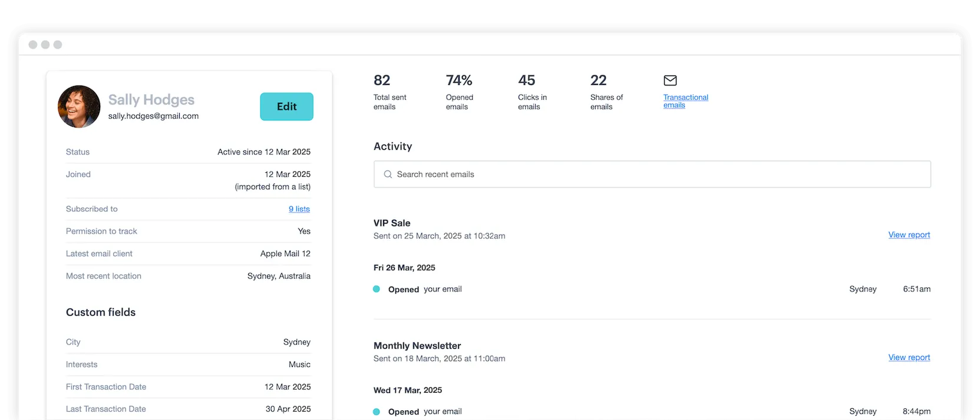View report for Monthly Newsletter
The width and height of the screenshot is (980, 420).
[909, 357]
